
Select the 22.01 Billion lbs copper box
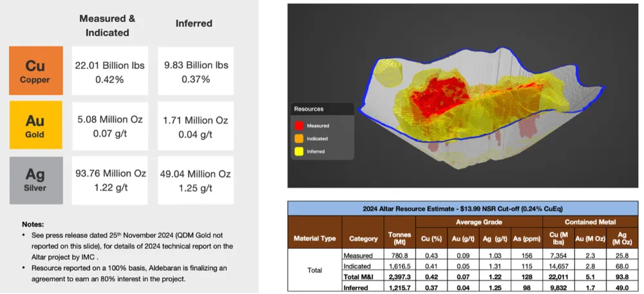coord(109,72)
